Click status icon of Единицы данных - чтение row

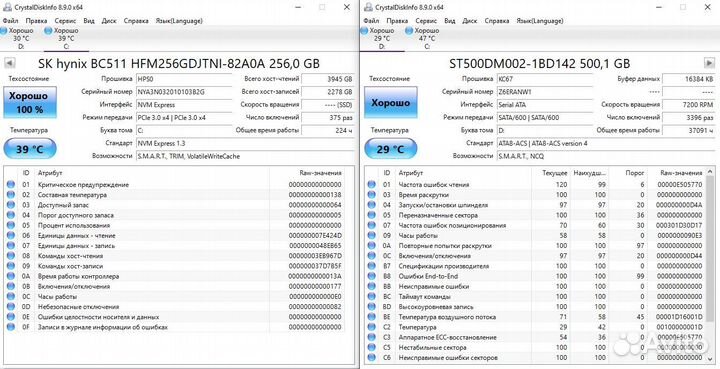[11, 235]
